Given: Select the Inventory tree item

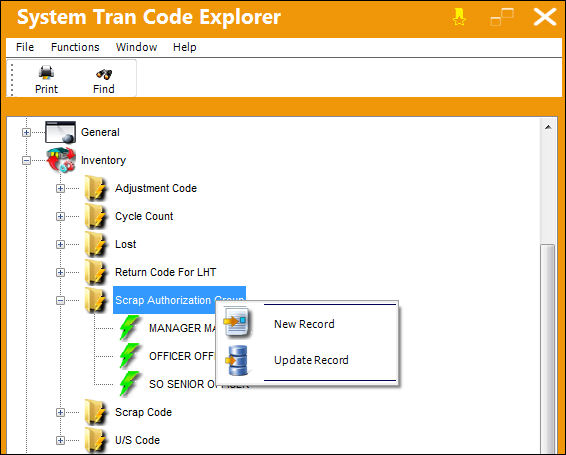Looking at the screenshot, I should (103, 160).
